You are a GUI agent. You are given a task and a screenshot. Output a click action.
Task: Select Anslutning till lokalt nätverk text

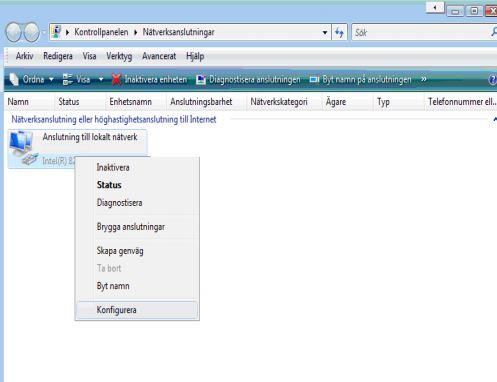pyautogui.click(x=90, y=137)
